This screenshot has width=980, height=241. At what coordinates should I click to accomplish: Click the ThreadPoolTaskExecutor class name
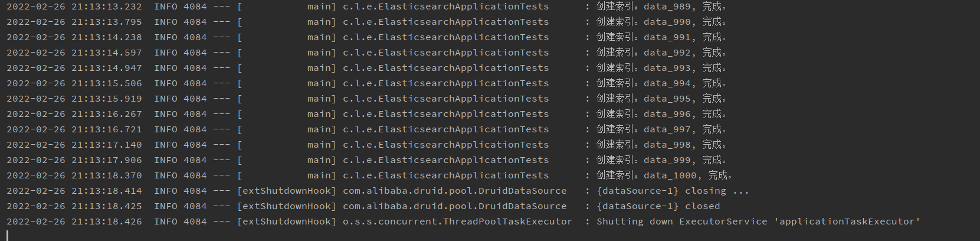tap(457, 222)
